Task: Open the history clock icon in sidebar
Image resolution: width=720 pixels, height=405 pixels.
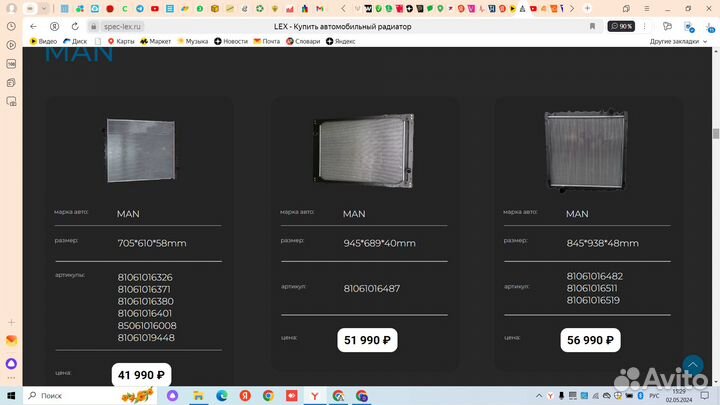Action: point(11,27)
